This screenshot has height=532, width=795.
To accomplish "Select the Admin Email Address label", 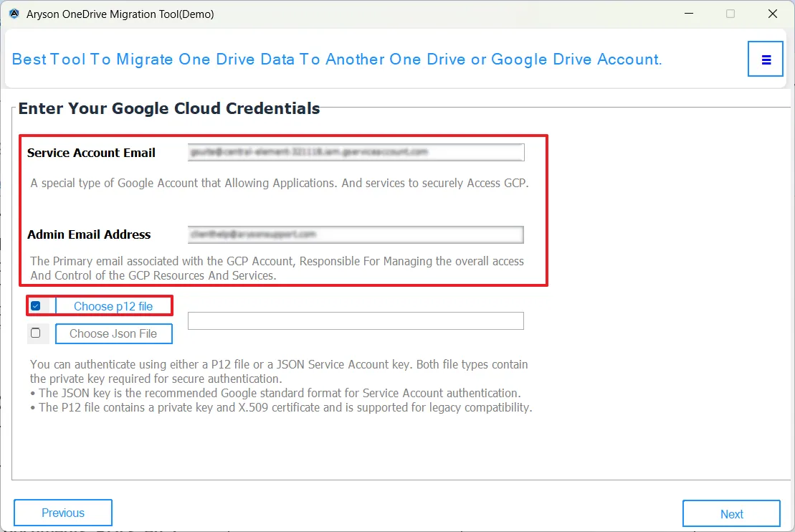I will [89, 234].
